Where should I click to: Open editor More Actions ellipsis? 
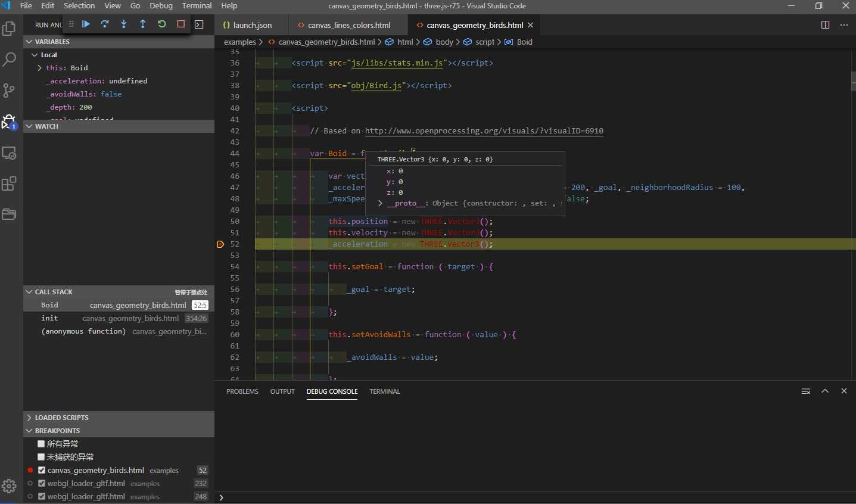844,25
